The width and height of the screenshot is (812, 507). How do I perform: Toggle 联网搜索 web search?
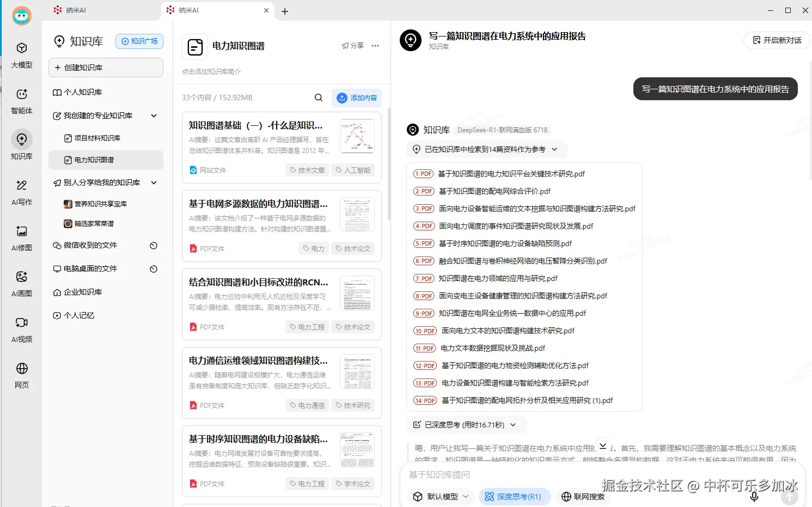[583, 497]
